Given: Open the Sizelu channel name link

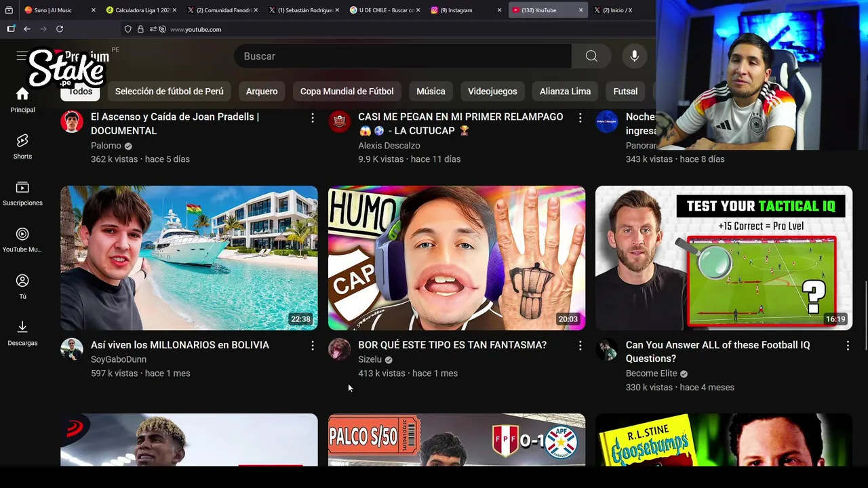Looking at the screenshot, I should tap(370, 359).
